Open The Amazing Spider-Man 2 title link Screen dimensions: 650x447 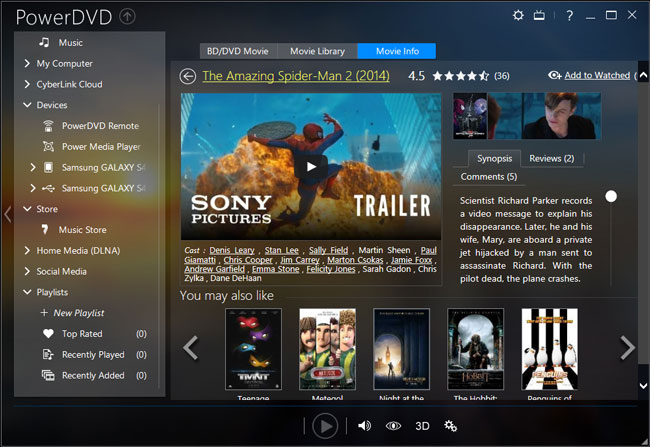[x=296, y=76]
